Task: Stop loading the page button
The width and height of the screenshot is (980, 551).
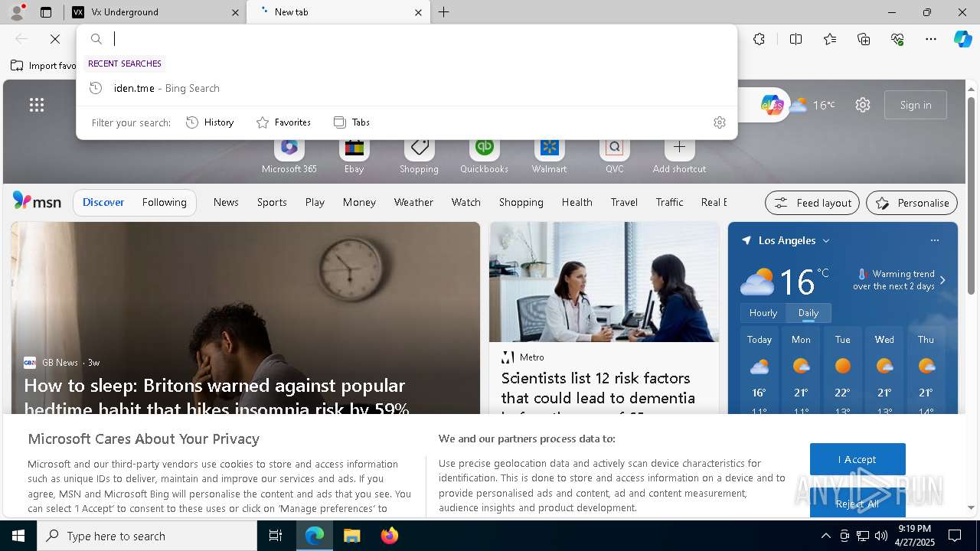Action: pyautogui.click(x=55, y=39)
